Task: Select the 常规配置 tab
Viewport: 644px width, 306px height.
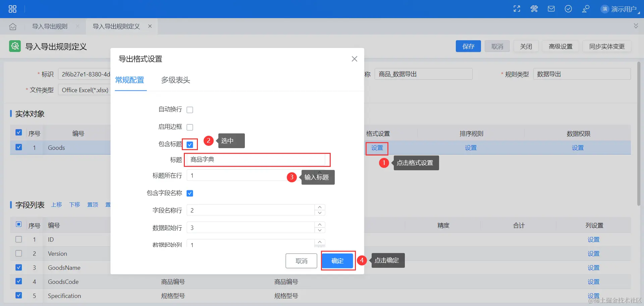Action: 129,80
